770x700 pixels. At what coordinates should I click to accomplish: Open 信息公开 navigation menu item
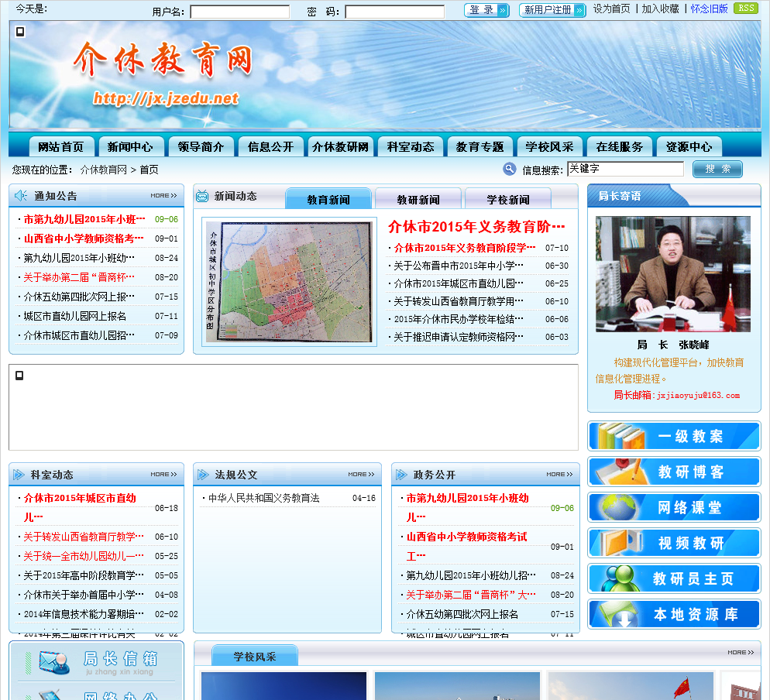click(x=270, y=147)
